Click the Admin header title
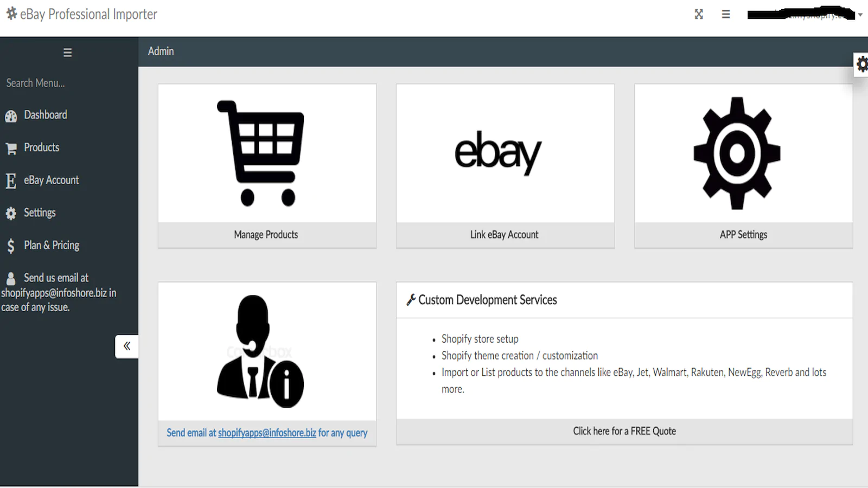Image resolution: width=868 pixels, height=488 pixels. coord(161,51)
